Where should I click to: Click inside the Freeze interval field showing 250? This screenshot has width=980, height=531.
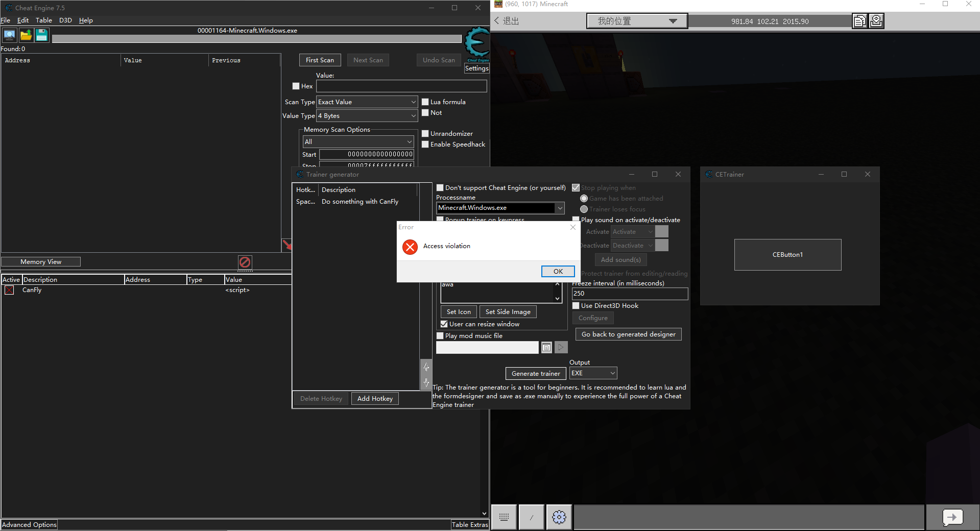(629, 293)
